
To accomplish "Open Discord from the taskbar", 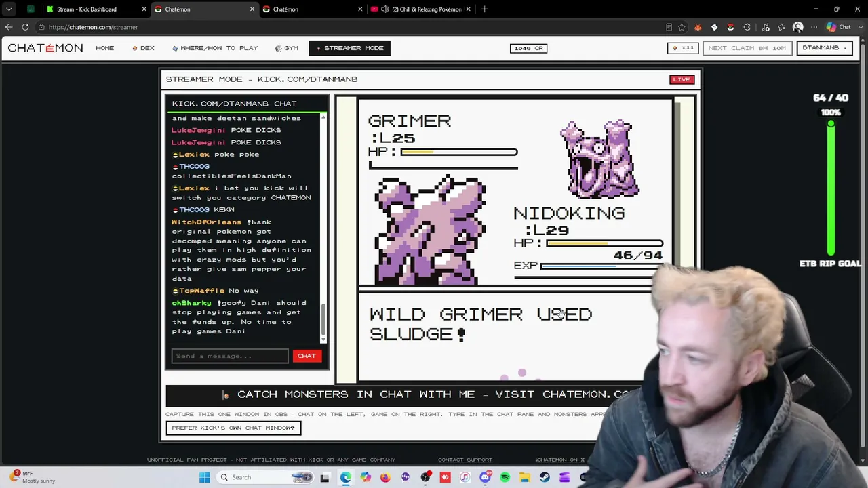I will (485, 477).
